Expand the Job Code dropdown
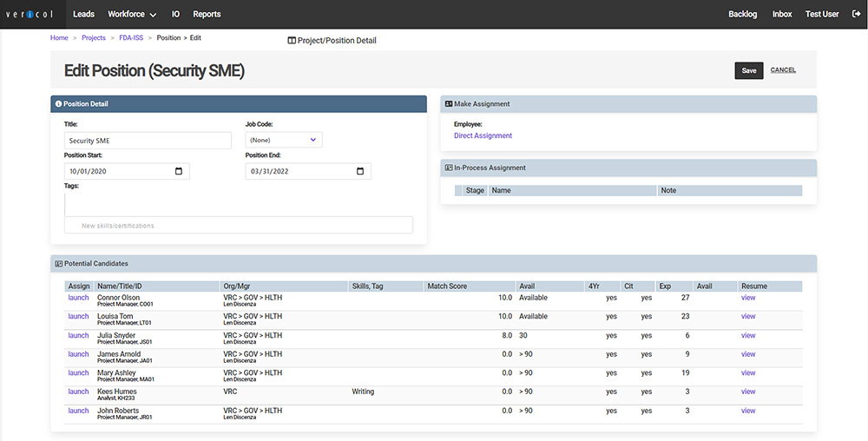 click(284, 140)
